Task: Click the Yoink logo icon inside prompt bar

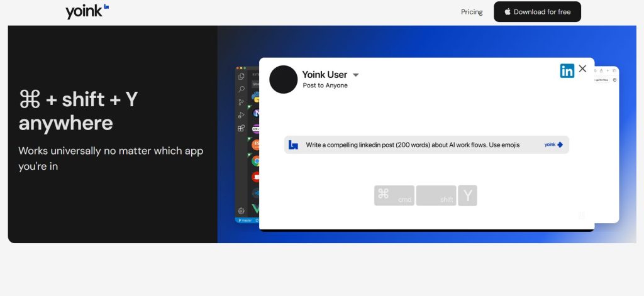Action: pos(293,145)
